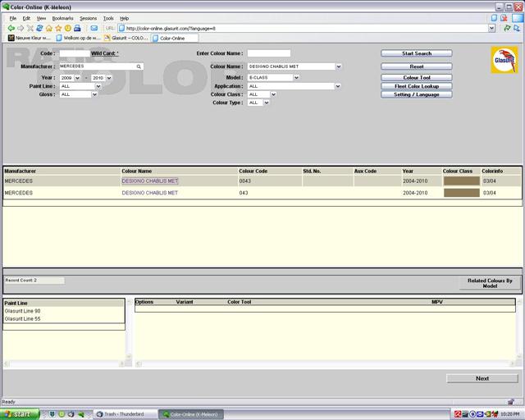Click the page icon in URL bar
The width and height of the screenshot is (525, 420).
(122, 28)
